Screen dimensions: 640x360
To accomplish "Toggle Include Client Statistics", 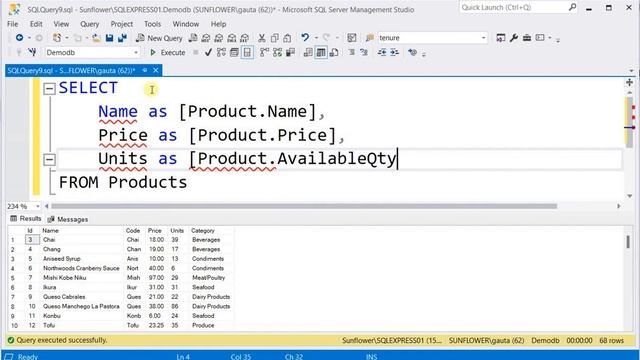I will pos(290,52).
